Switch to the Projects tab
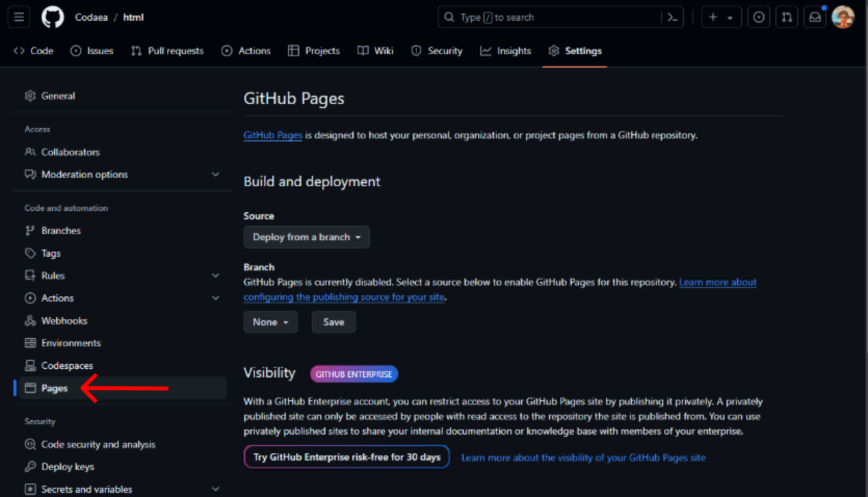868x497 pixels. pos(314,51)
